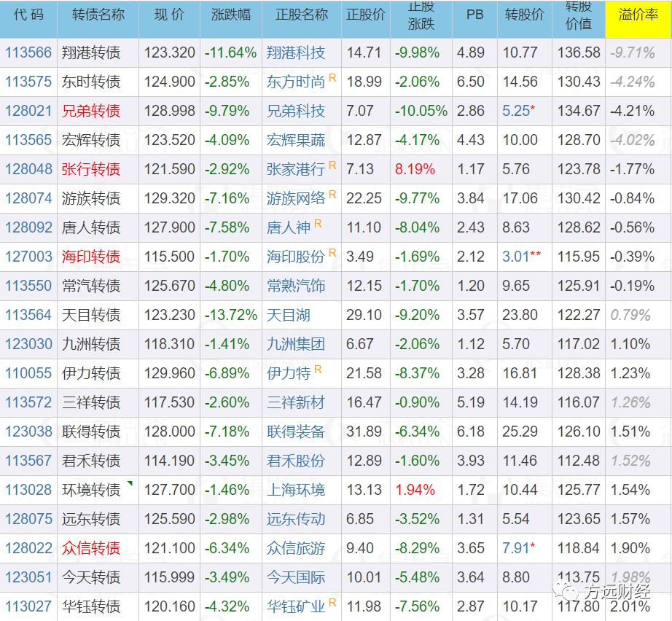Open bond code 113566
The width and height of the screenshot is (672, 621).
coord(28,52)
